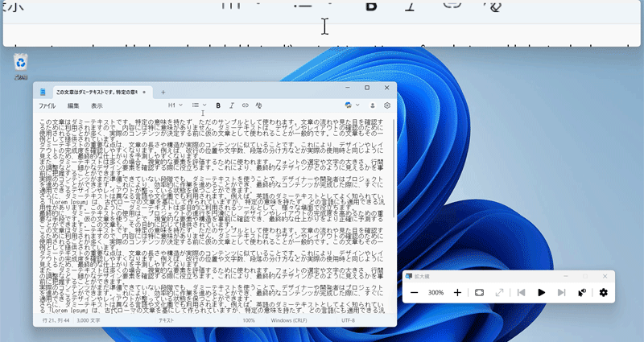Click the 行 21, 列 44 status entry
Screen dimensions: 644x342
click(56, 320)
